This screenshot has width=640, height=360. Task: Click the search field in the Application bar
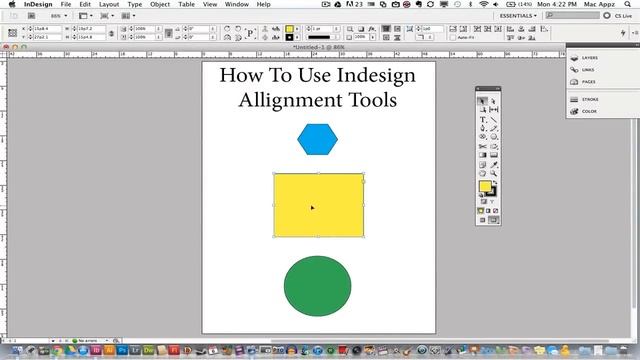coord(573,16)
